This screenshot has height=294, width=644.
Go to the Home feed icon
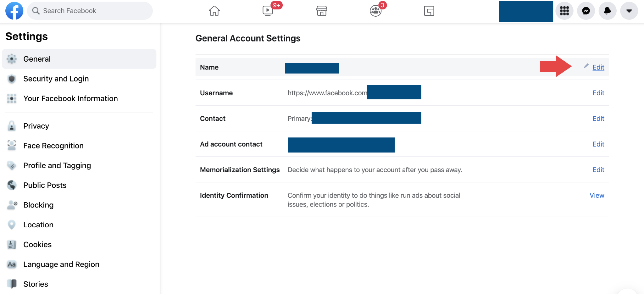coord(214,11)
